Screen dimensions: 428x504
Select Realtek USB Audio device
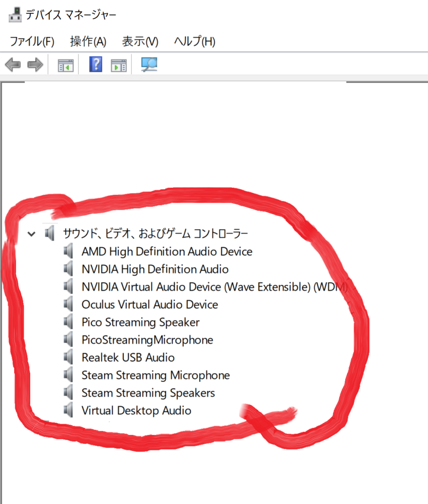(128, 358)
